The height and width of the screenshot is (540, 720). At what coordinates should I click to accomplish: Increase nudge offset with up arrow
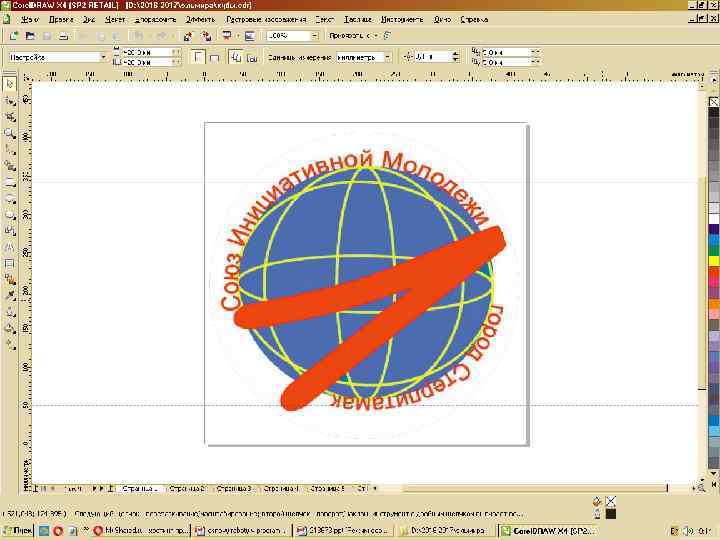point(455,54)
